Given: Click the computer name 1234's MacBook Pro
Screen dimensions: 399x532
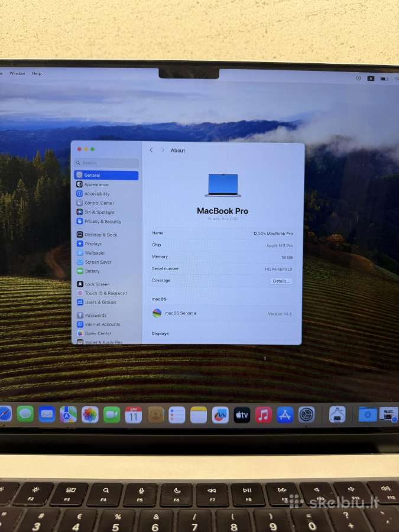Looking at the screenshot, I should (273, 233).
